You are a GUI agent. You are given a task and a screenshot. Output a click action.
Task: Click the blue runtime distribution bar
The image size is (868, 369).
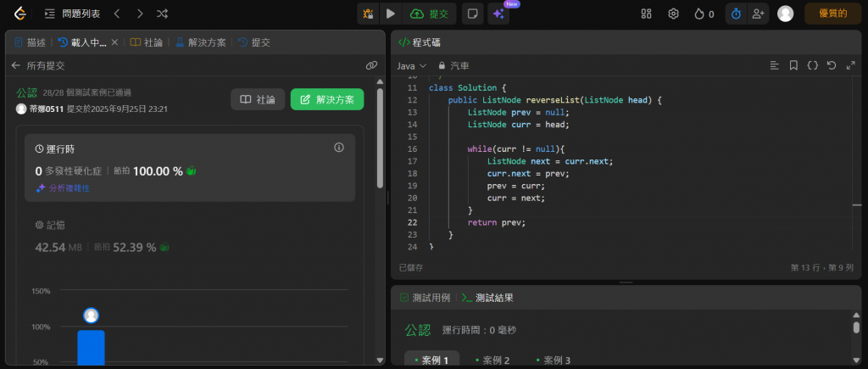click(91, 348)
